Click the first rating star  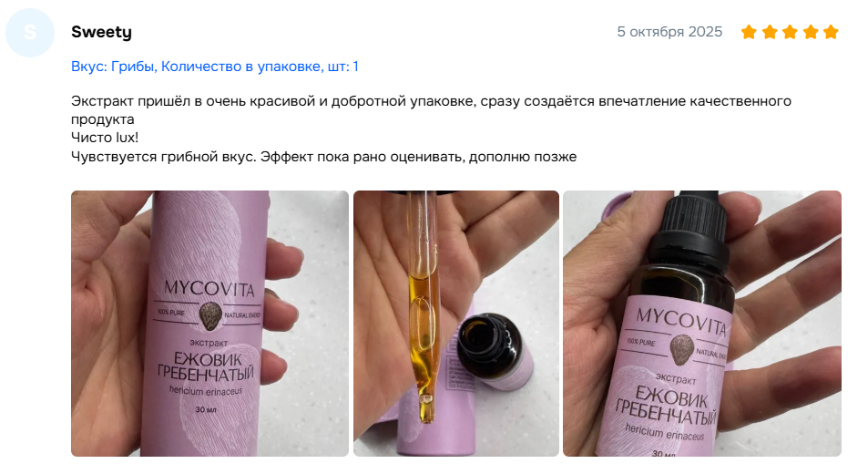pyautogui.click(x=749, y=32)
